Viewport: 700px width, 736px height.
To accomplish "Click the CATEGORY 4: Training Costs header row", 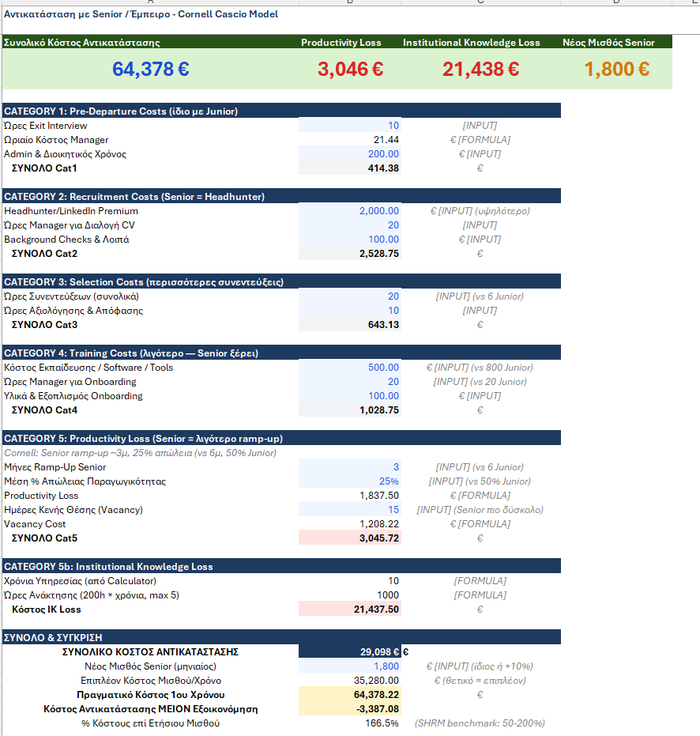I will pyautogui.click(x=281, y=353).
